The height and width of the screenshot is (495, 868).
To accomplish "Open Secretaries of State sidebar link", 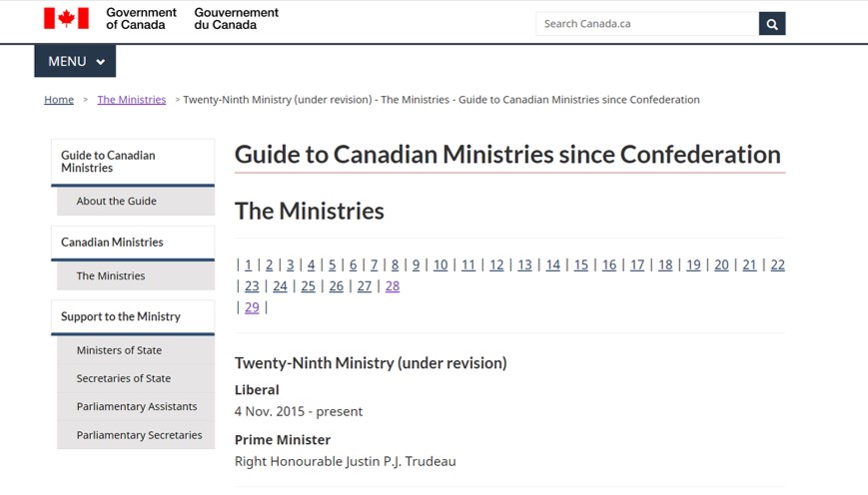I will click(123, 379).
